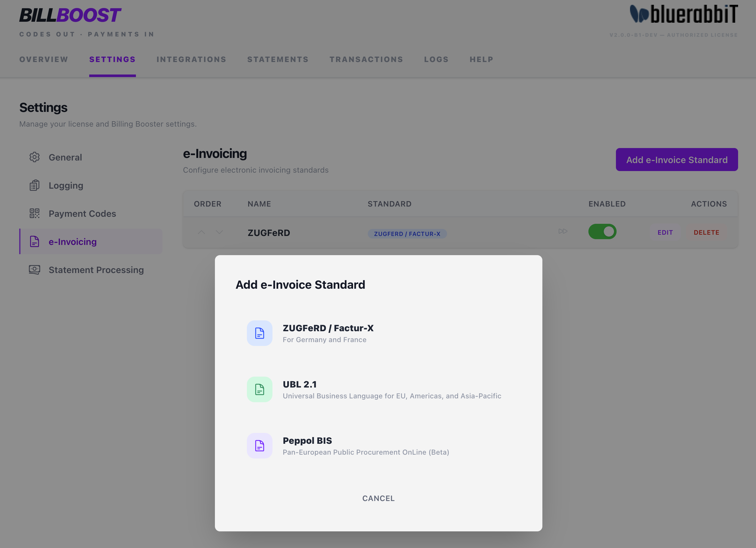Click the BILLBOOST logo
756x548 pixels.
coord(70,15)
